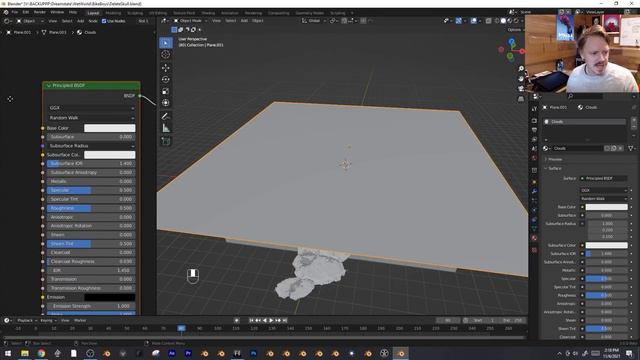Switch to the Layout workspace tab
Image resolution: width=640 pixels, height=360 pixels.
click(x=93, y=13)
